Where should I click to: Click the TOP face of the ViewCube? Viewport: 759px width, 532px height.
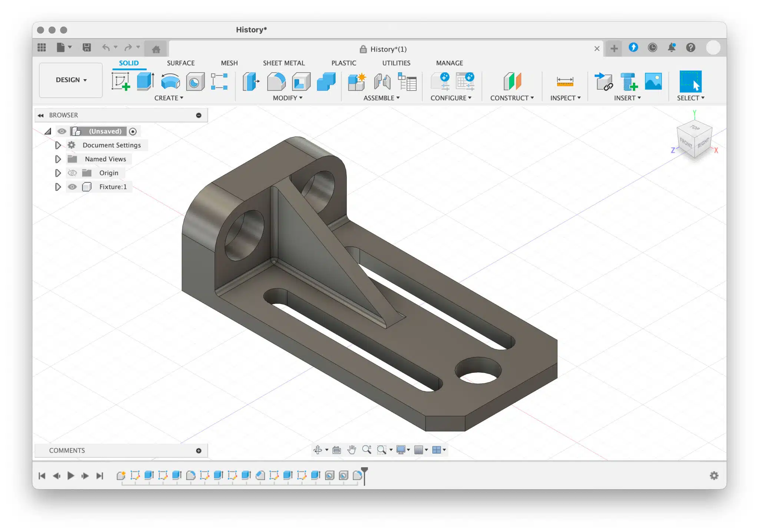[x=695, y=128]
